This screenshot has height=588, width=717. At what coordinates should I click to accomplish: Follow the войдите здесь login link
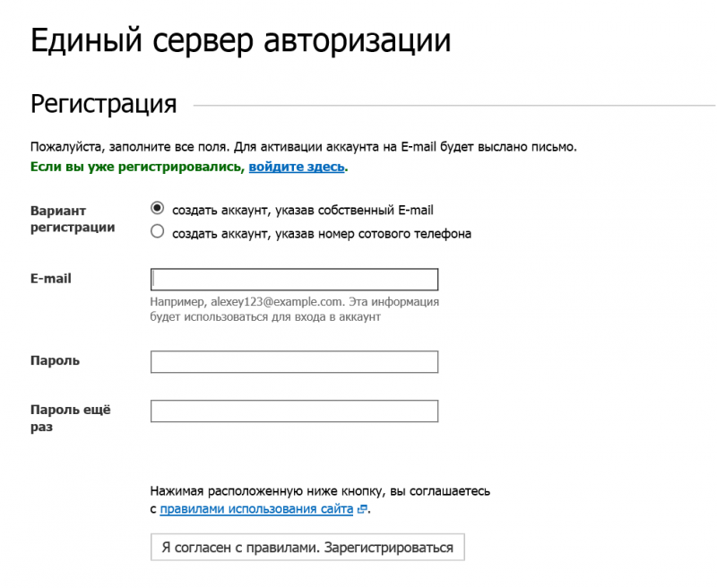point(296,167)
